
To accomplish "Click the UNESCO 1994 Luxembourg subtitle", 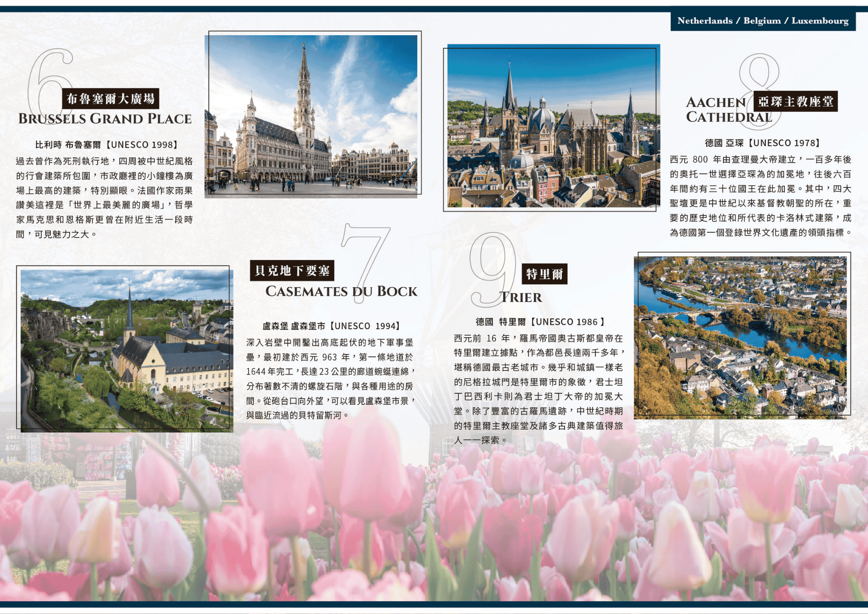I will 332,326.
